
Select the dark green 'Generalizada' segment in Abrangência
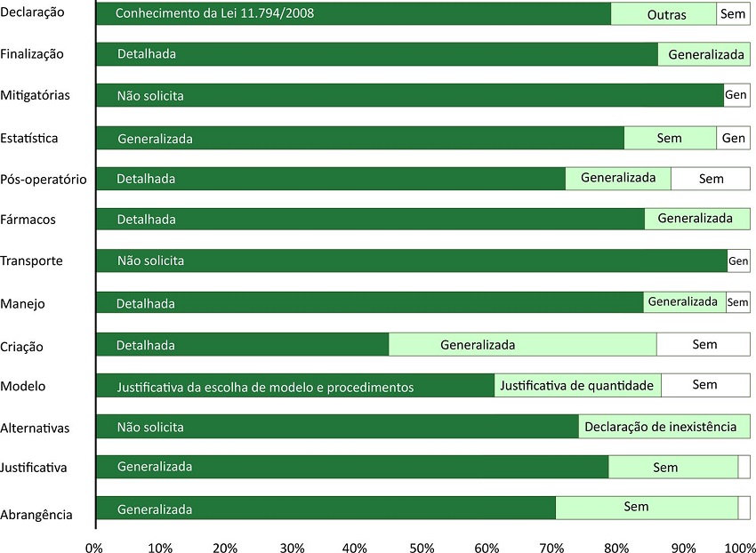[325, 509]
